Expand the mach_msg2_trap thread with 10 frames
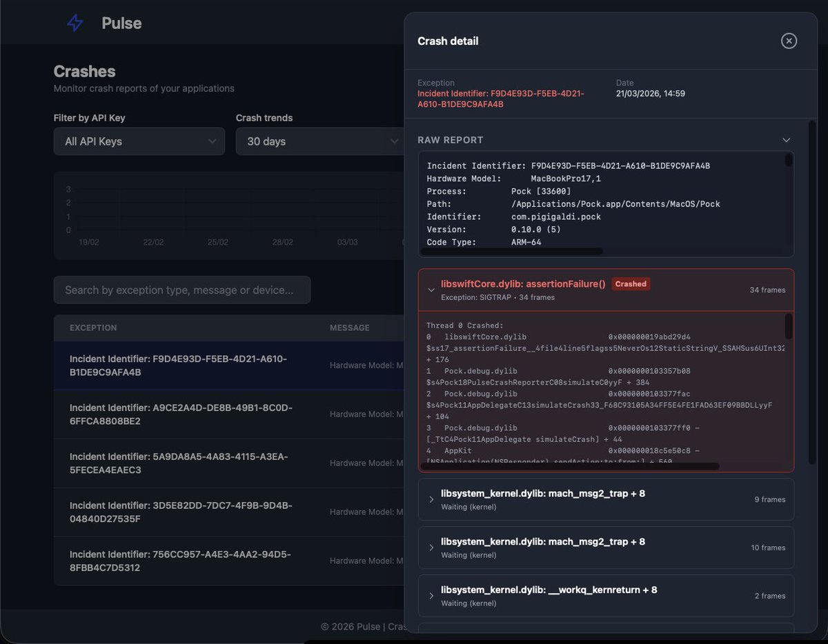 [606, 547]
